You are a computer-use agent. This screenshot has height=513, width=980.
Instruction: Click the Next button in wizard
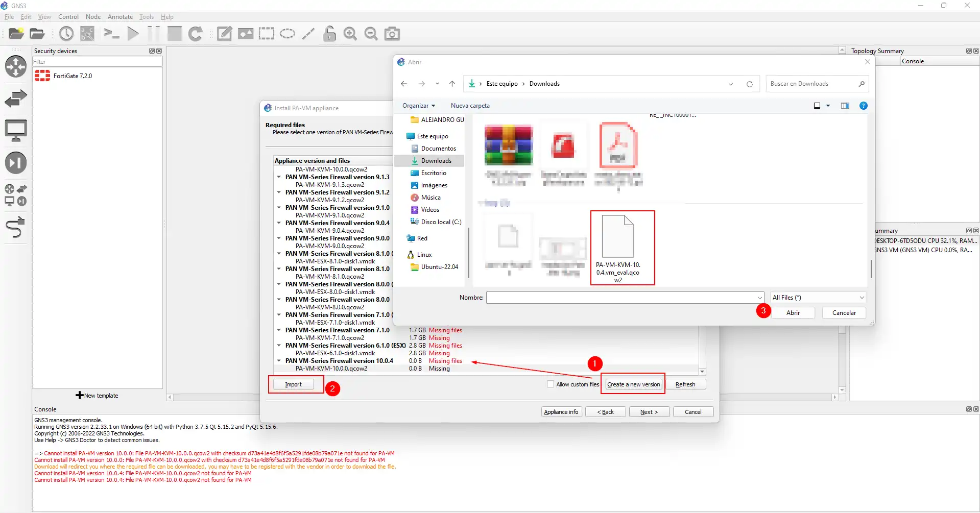649,412
